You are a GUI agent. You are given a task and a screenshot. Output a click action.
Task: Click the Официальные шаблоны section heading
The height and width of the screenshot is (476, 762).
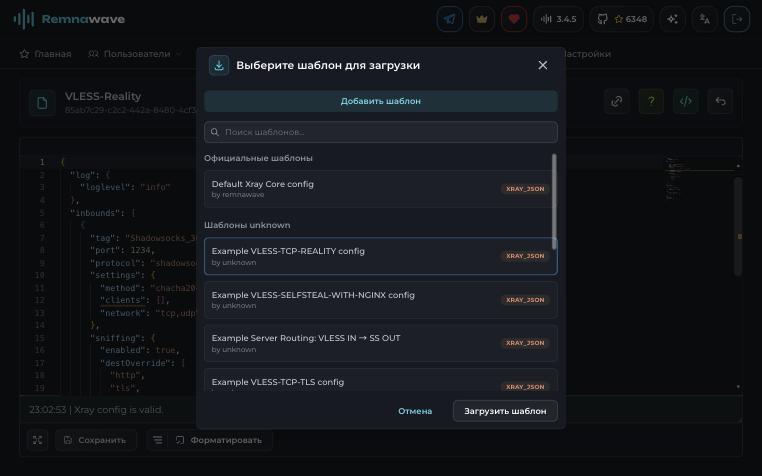click(258, 159)
